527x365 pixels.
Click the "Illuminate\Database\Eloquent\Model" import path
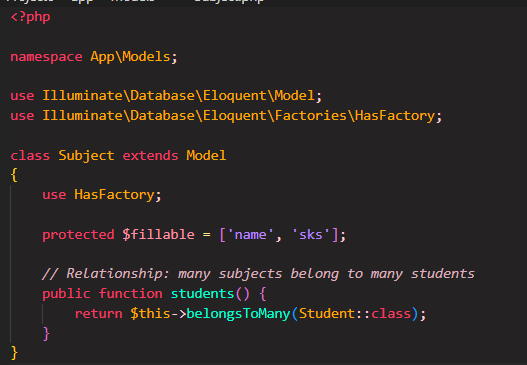(178, 96)
